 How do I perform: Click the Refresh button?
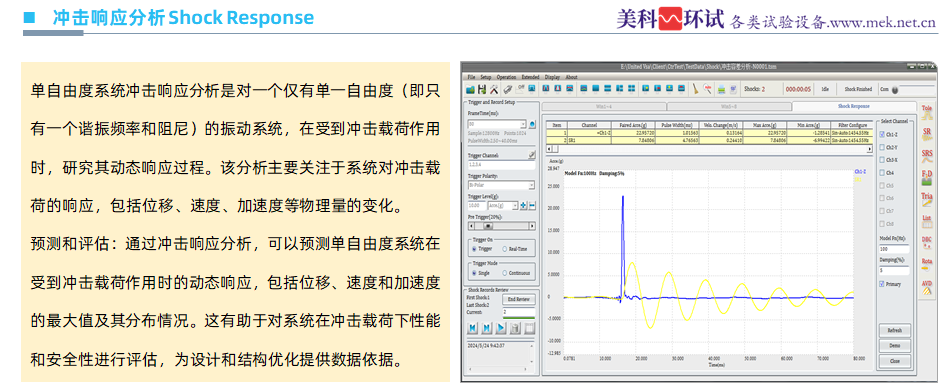tap(895, 330)
